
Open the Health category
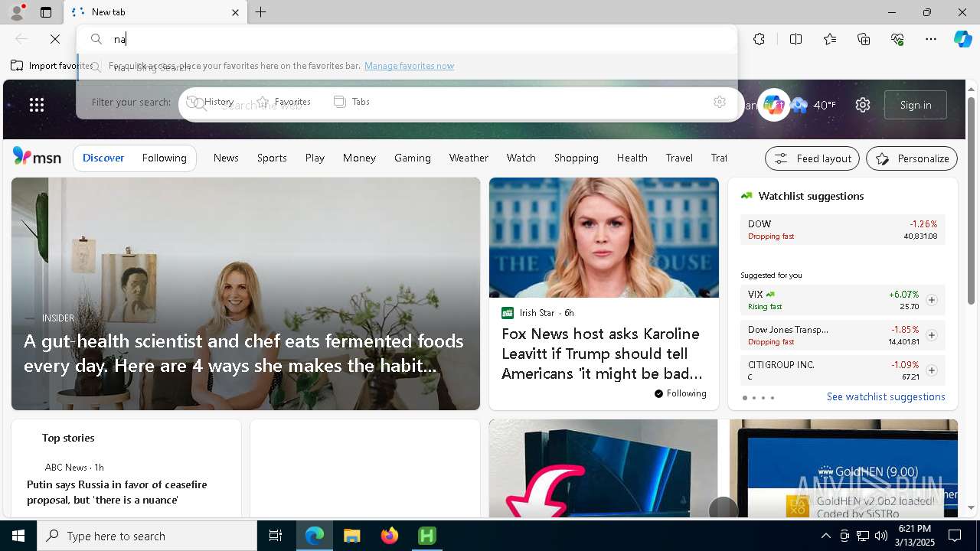pyautogui.click(x=632, y=158)
